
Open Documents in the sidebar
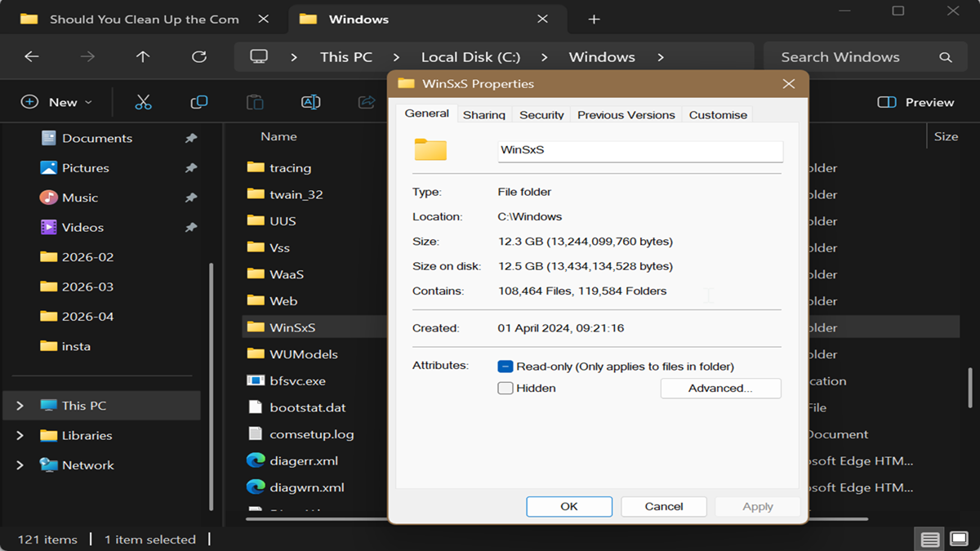click(97, 138)
